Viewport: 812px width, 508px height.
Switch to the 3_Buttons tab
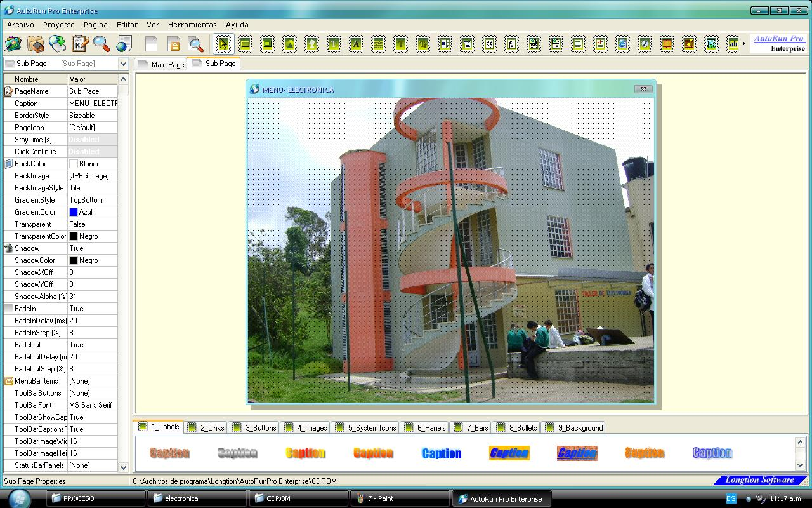[253, 427]
